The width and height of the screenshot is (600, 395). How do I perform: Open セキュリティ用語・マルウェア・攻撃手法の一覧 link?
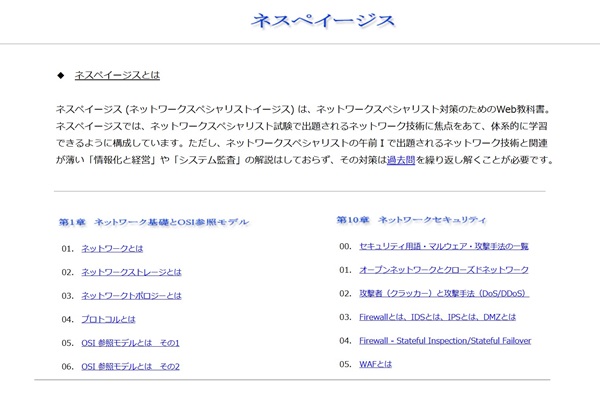pos(444,246)
